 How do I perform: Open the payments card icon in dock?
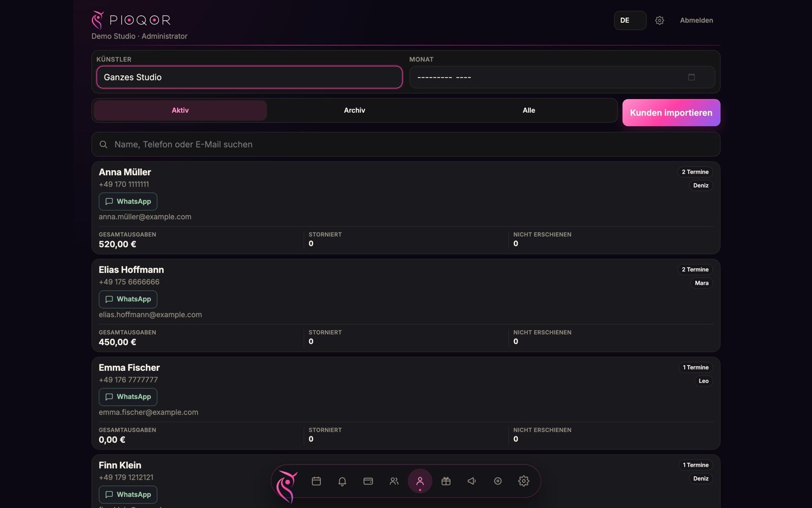click(368, 481)
